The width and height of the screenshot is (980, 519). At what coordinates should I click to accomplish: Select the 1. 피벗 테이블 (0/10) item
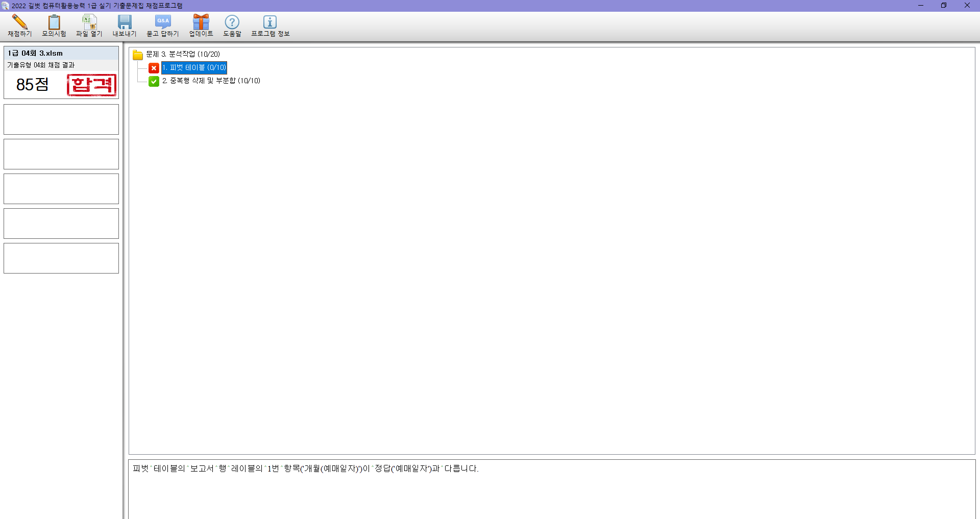[194, 68]
